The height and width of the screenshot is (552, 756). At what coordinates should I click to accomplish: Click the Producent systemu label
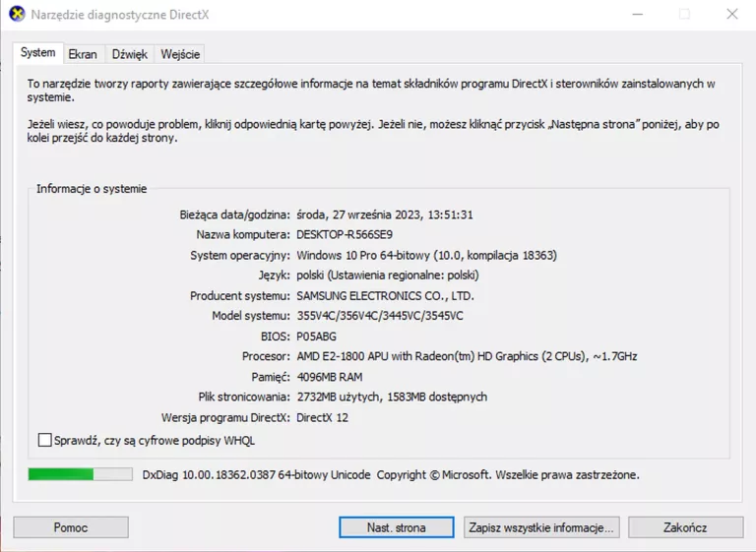tap(240, 295)
